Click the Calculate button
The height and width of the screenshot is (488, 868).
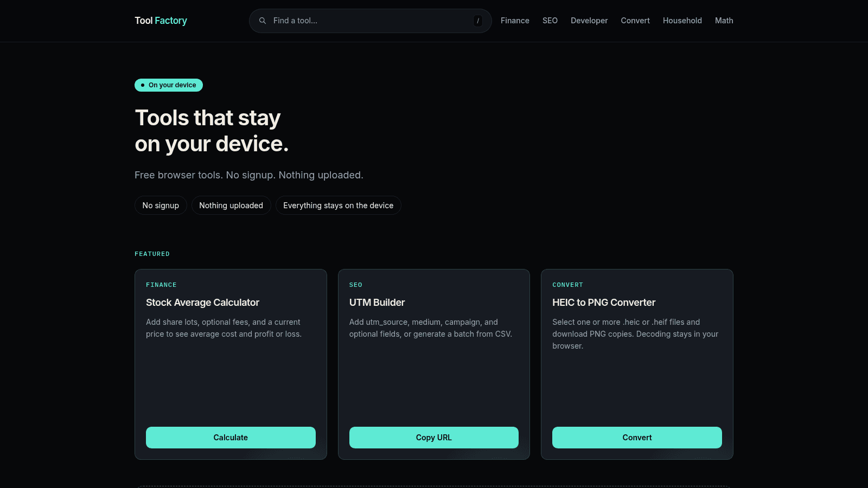click(x=231, y=438)
